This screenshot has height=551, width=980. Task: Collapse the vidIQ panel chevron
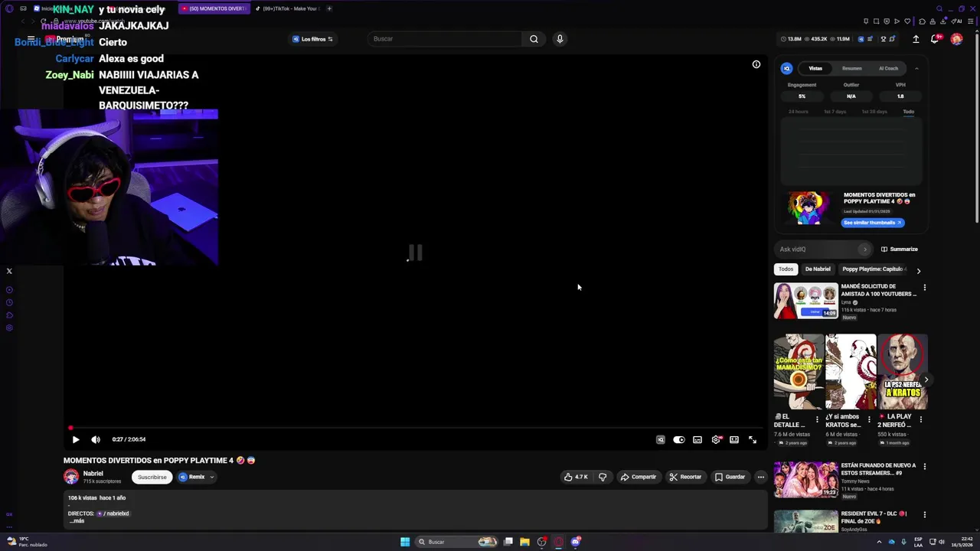[x=916, y=68]
